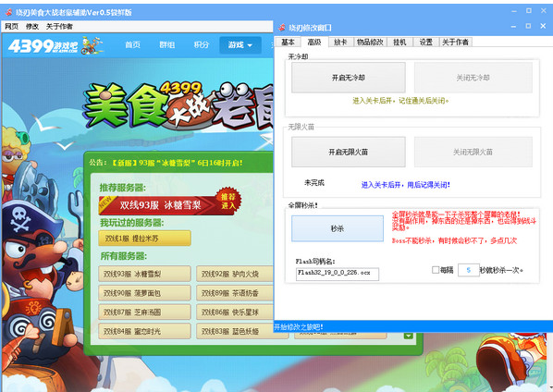Select server 双线92服 驴肉火烧

pos(235,274)
